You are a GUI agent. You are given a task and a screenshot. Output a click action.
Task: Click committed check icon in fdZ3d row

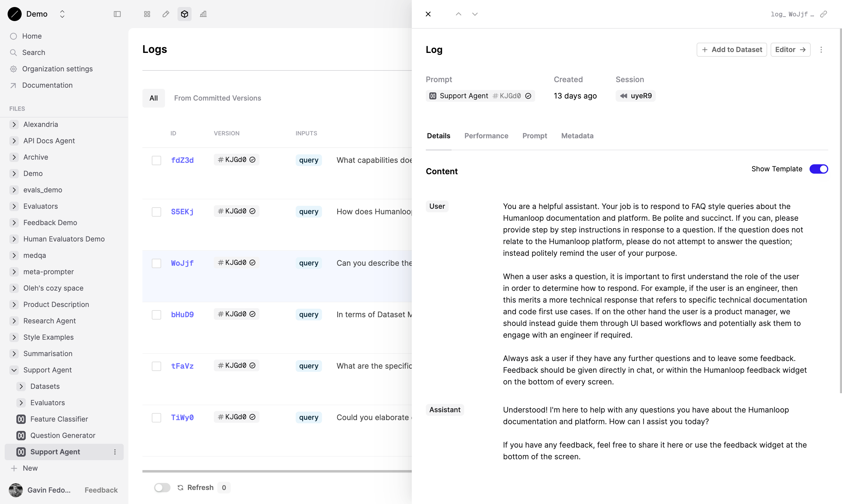coord(252,160)
